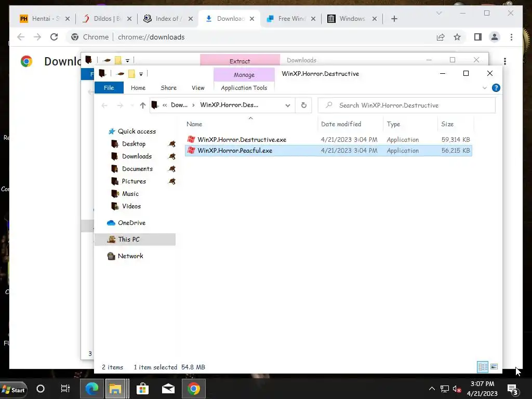Switch to the Free Wind Chrome tab
This screenshot has height=399, width=532.
point(291,19)
